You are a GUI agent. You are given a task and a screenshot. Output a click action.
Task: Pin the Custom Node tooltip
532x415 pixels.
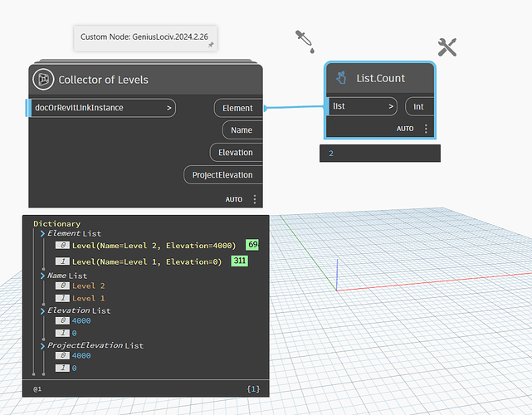pyautogui.click(x=211, y=45)
